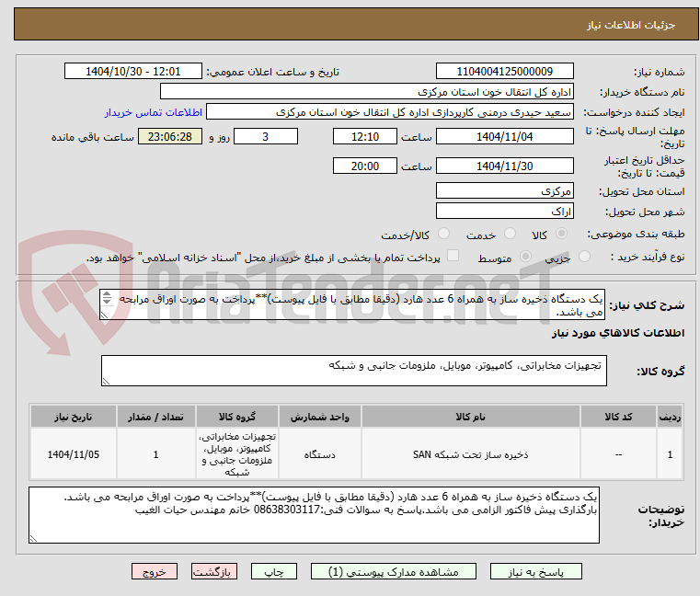Select the کالا radio button
Image resolution: width=700 pixels, height=596 pixels.
[x=562, y=234]
